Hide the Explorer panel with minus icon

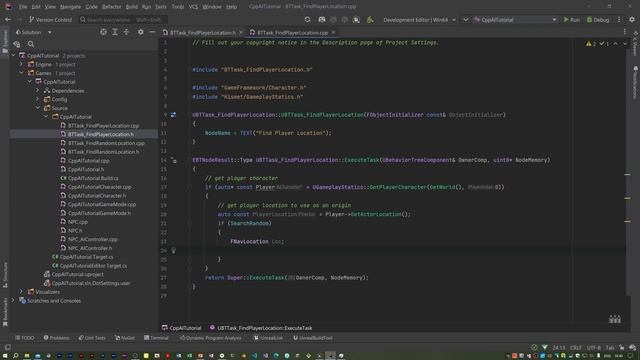click(x=152, y=32)
